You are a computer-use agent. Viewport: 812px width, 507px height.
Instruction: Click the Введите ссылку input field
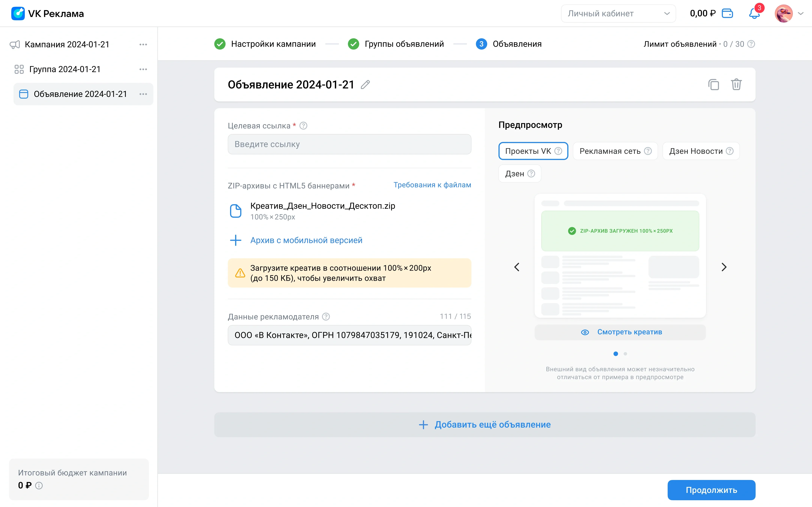tap(349, 145)
